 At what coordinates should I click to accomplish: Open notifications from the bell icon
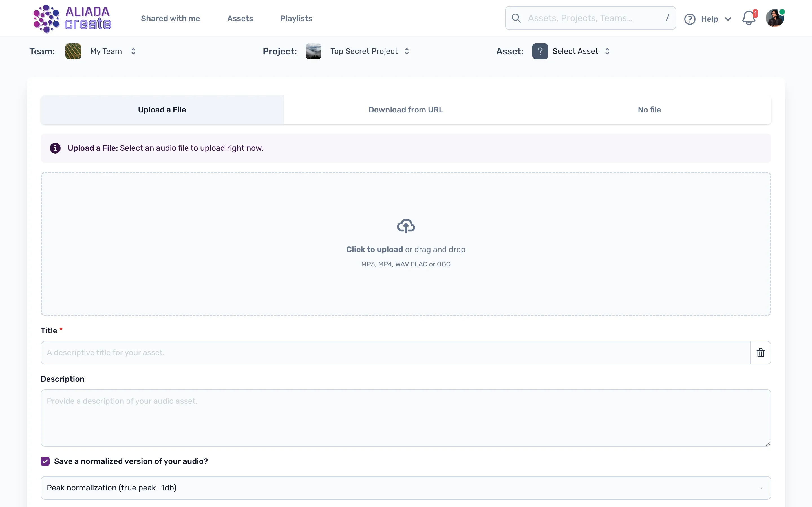click(x=748, y=18)
